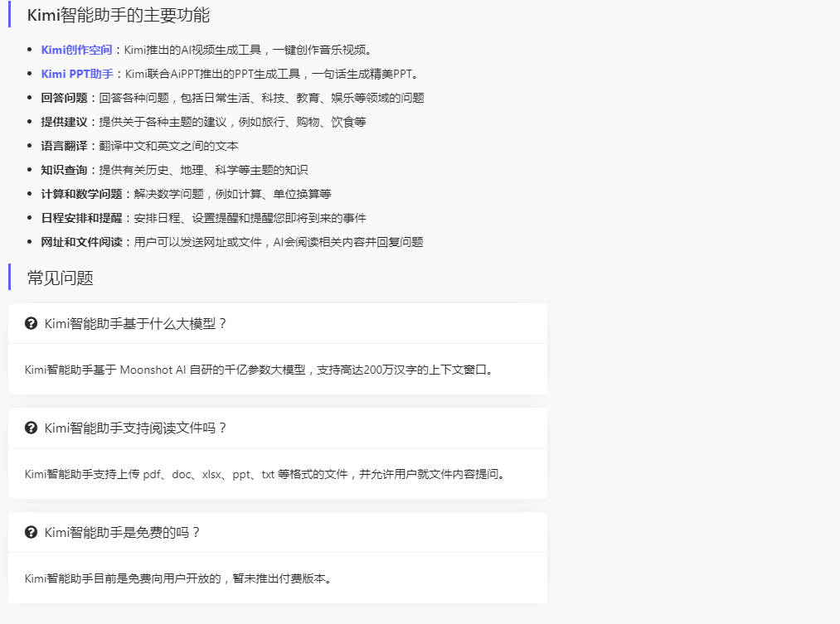The height and width of the screenshot is (624, 840).
Task: Select the 回答问题 bullet label
Action: point(64,98)
